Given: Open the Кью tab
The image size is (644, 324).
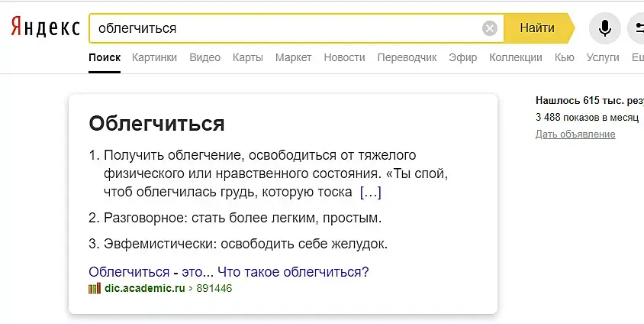Looking at the screenshot, I should pos(565,57).
